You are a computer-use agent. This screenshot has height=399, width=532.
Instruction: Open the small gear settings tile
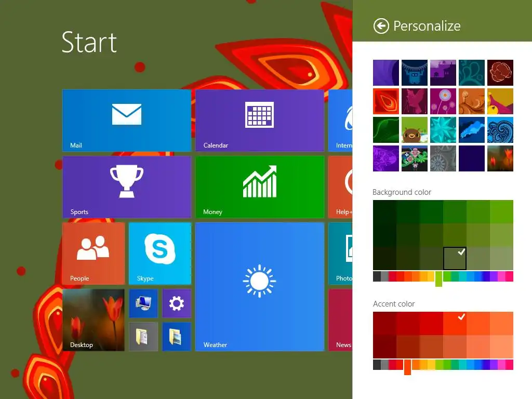point(177,303)
